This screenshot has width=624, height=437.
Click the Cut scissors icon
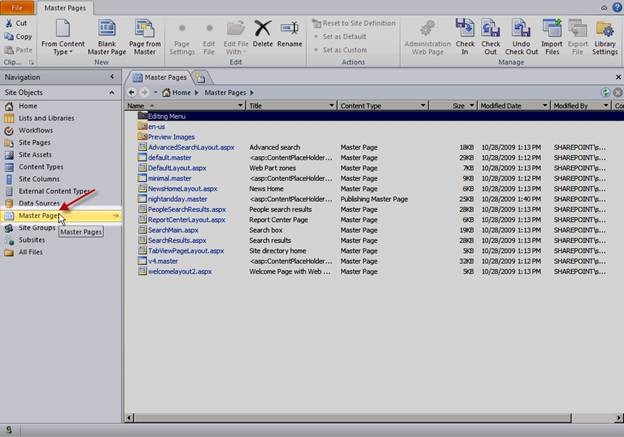point(9,23)
